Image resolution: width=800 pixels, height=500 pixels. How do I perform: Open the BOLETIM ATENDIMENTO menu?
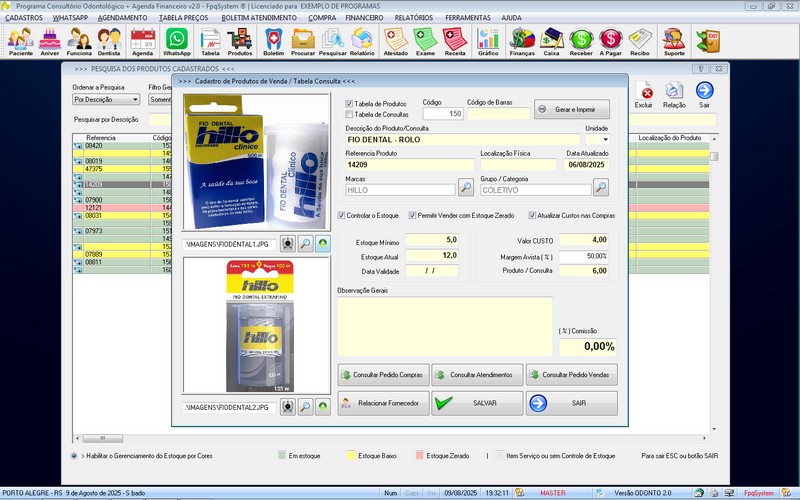click(259, 17)
